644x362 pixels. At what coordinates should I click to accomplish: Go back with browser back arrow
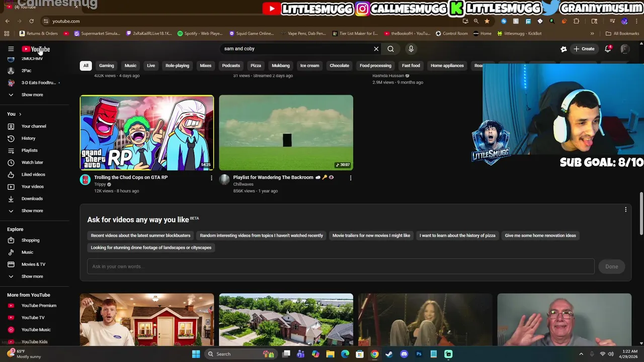pos(7,21)
